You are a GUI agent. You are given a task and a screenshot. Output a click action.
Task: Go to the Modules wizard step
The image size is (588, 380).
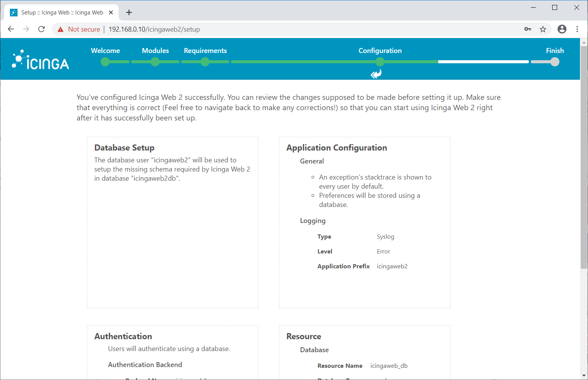tap(155, 51)
